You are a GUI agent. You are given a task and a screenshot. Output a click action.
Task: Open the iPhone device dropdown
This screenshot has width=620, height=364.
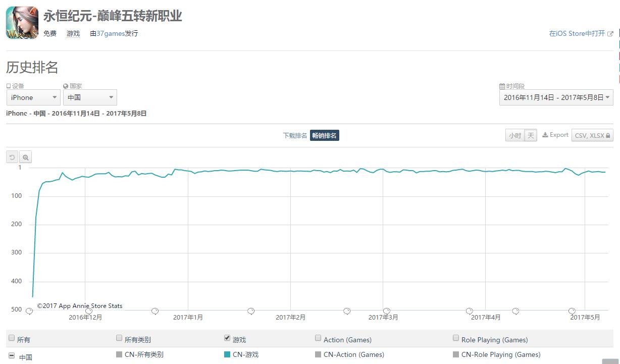pyautogui.click(x=33, y=97)
